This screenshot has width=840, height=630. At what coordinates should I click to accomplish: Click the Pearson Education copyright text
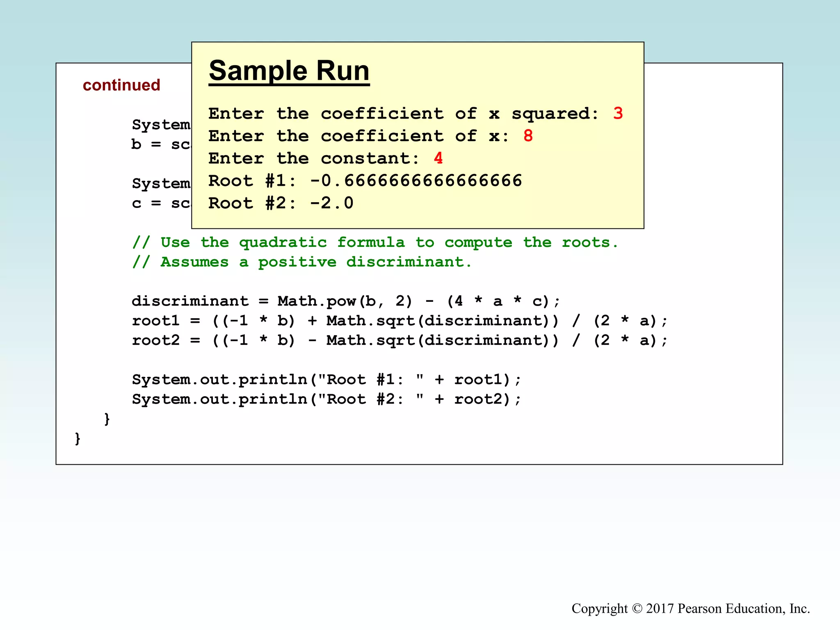[x=690, y=608]
